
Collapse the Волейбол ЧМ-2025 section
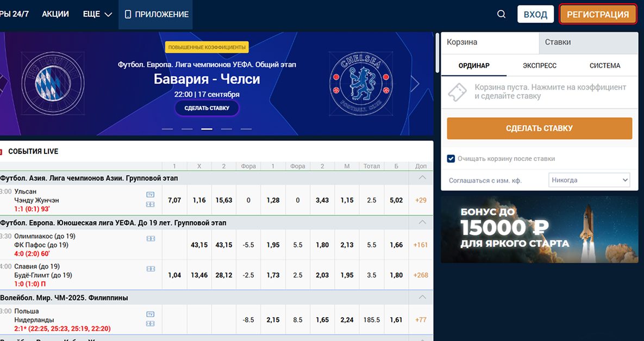[422, 297]
